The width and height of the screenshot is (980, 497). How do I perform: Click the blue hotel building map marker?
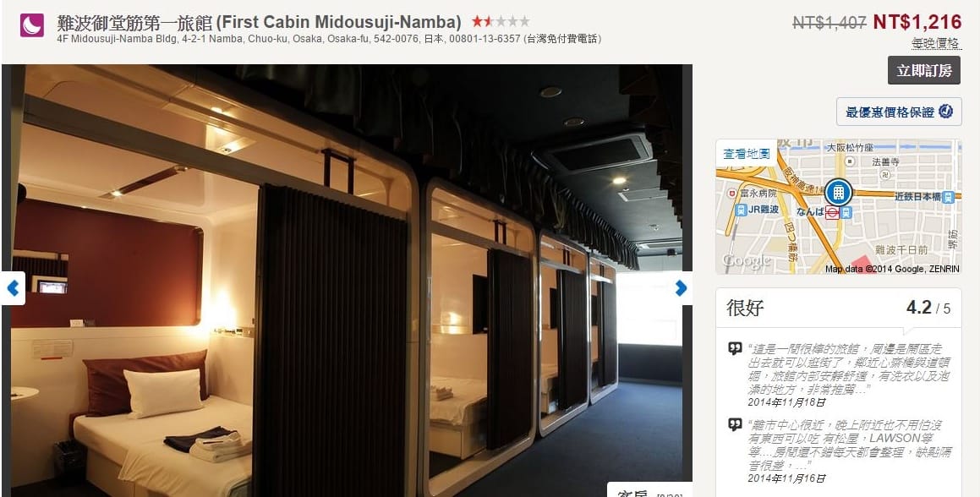coord(838,193)
